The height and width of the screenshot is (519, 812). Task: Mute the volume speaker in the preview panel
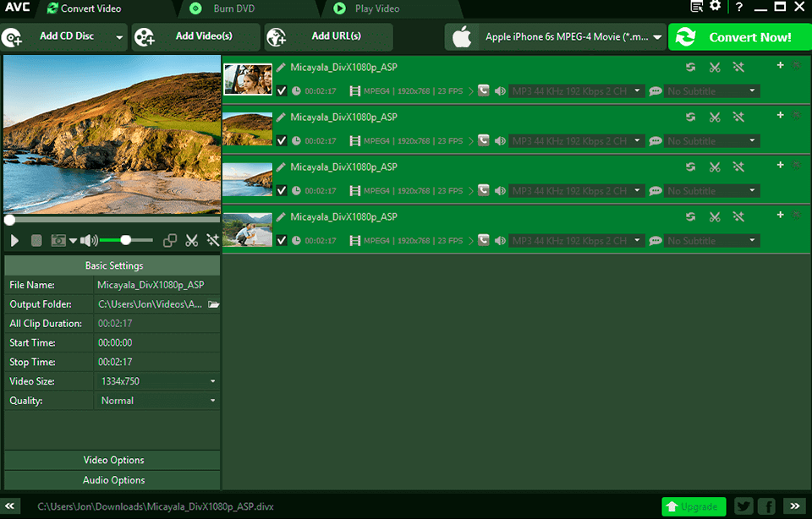click(89, 240)
